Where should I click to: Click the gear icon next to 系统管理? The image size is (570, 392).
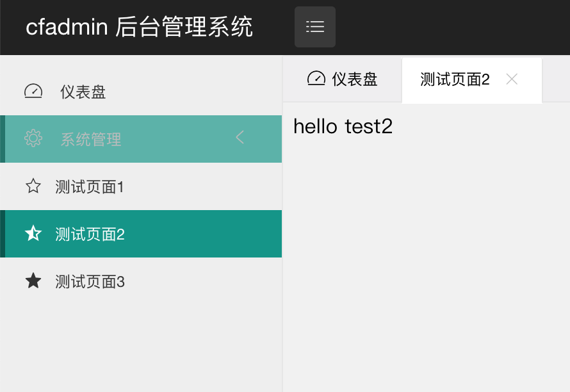click(x=33, y=138)
